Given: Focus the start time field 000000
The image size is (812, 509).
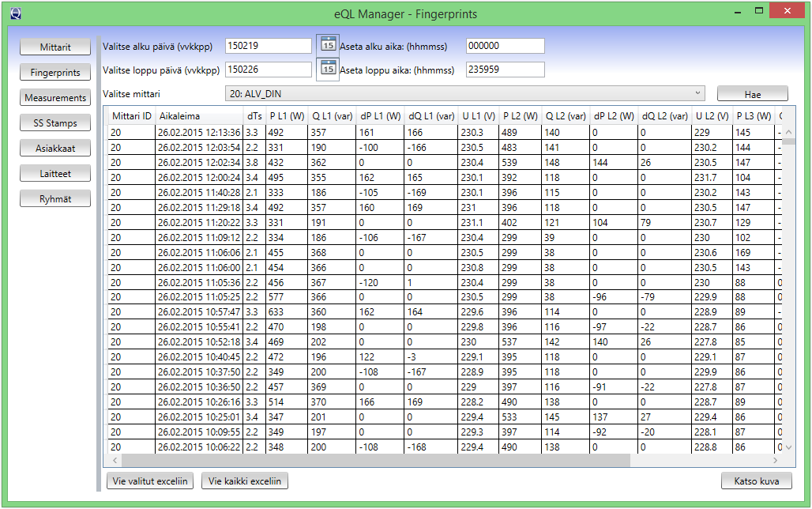Looking at the screenshot, I should [506, 46].
